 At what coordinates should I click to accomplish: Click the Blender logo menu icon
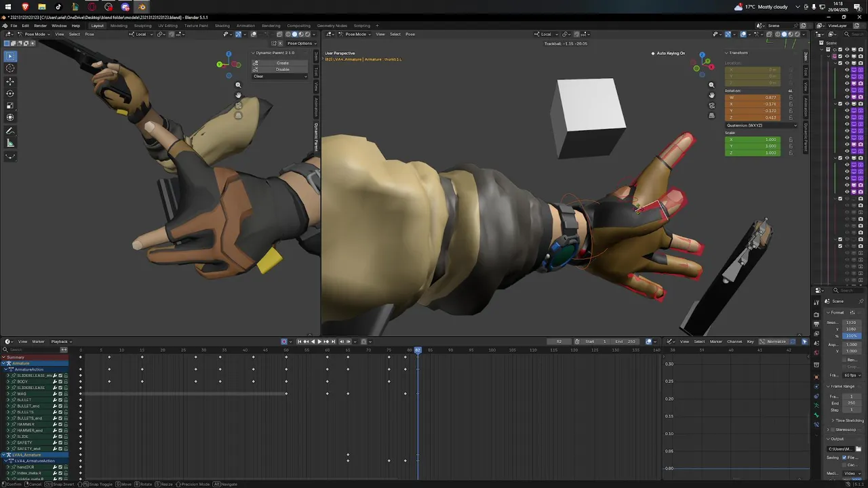click(x=5, y=26)
